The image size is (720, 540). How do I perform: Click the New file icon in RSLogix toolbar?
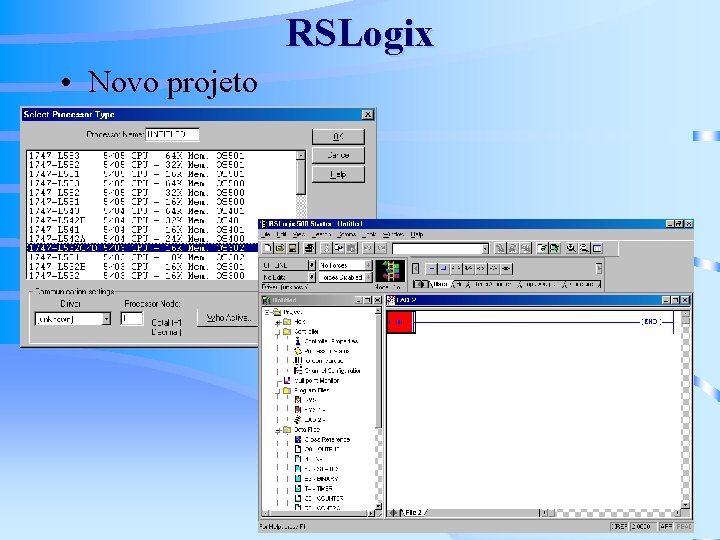[268, 248]
